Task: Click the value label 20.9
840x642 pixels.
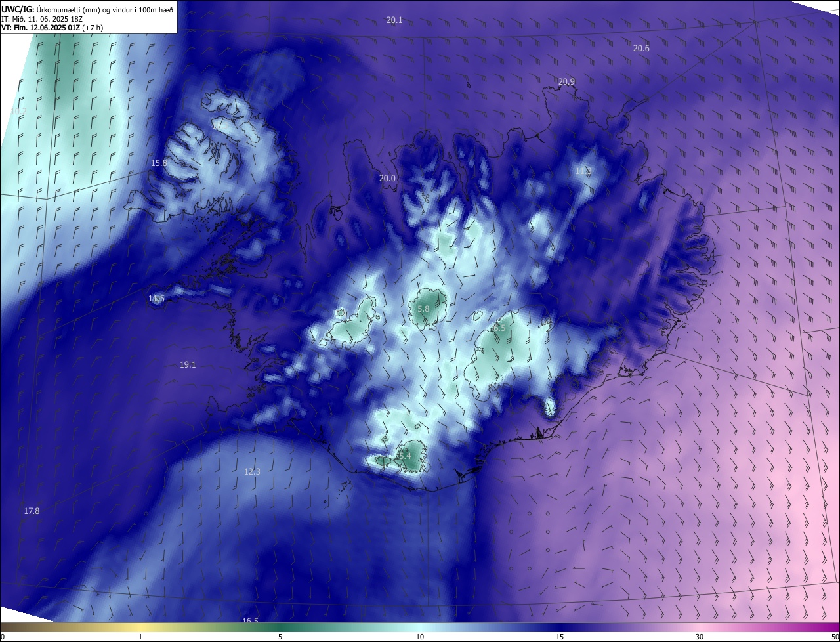Action: coord(566,81)
